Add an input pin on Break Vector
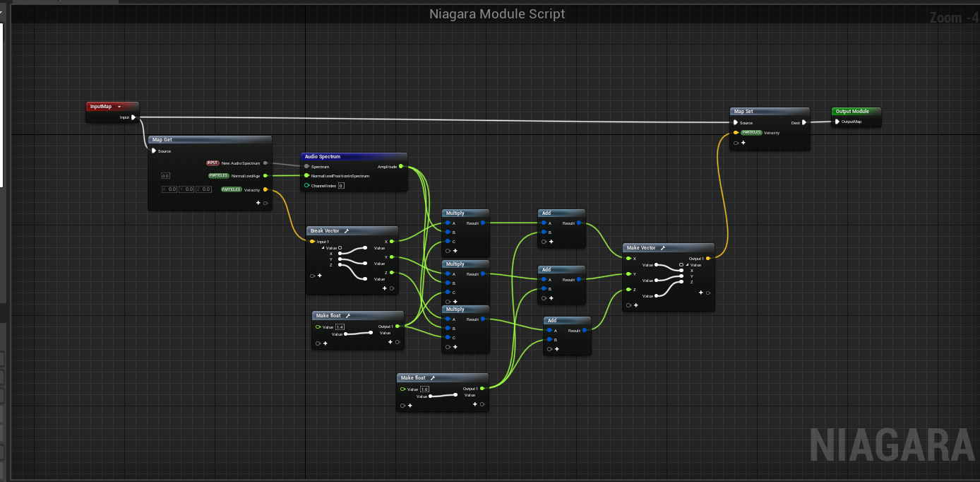This screenshot has height=482, width=980. pyautogui.click(x=320, y=276)
